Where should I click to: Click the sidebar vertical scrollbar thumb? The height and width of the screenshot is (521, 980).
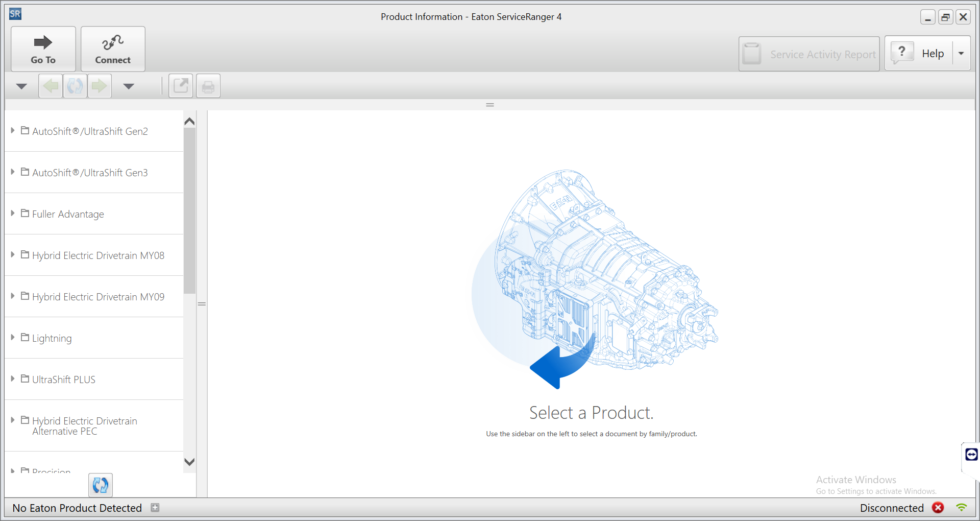(x=189, y=210)
